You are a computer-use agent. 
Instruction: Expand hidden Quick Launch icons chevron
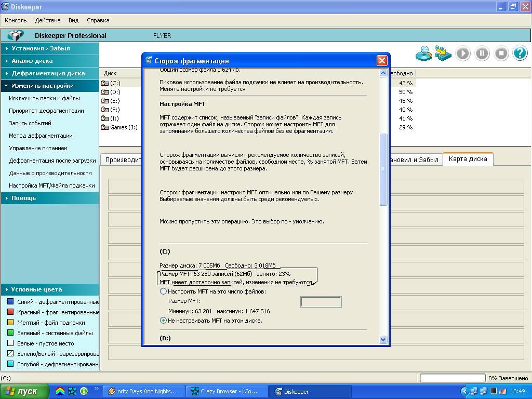pos(96,389)
